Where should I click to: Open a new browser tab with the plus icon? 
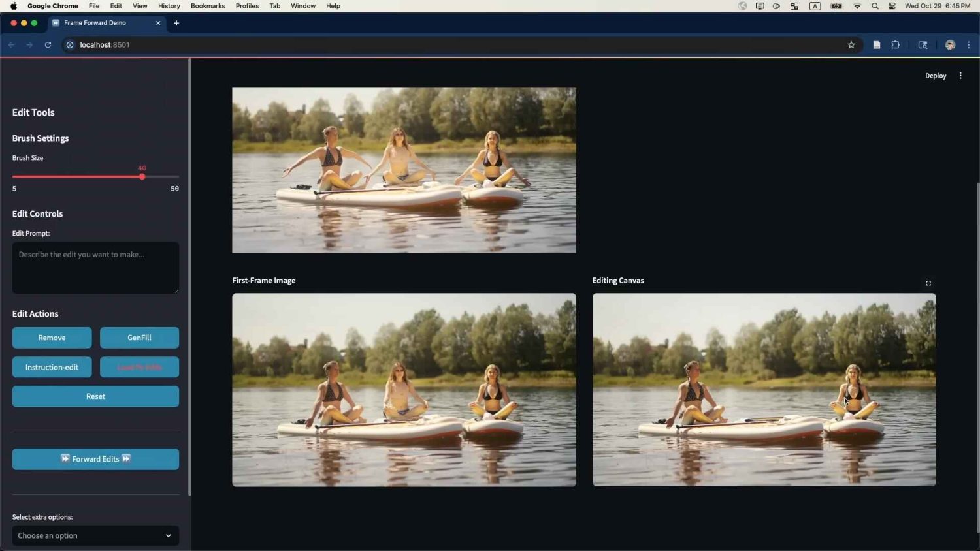click(176, 23)
